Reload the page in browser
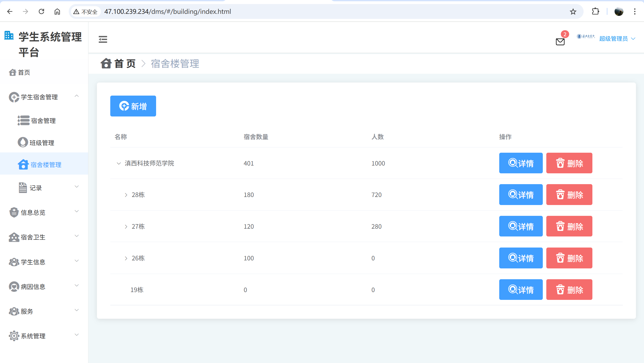This screenshot has height=363, width=644. pos(41,12)
